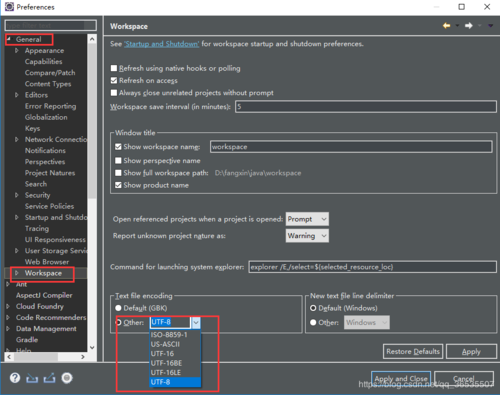
Task: Click the round oomph recorder icon
Action: [x=67, y=378]
